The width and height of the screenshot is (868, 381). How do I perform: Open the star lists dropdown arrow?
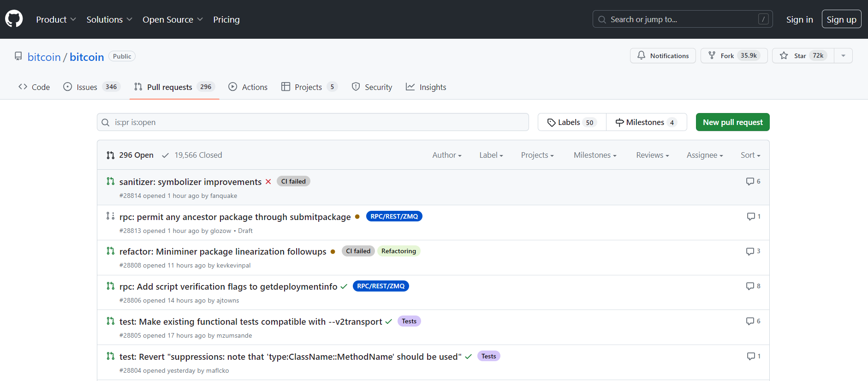coord(843,56)
